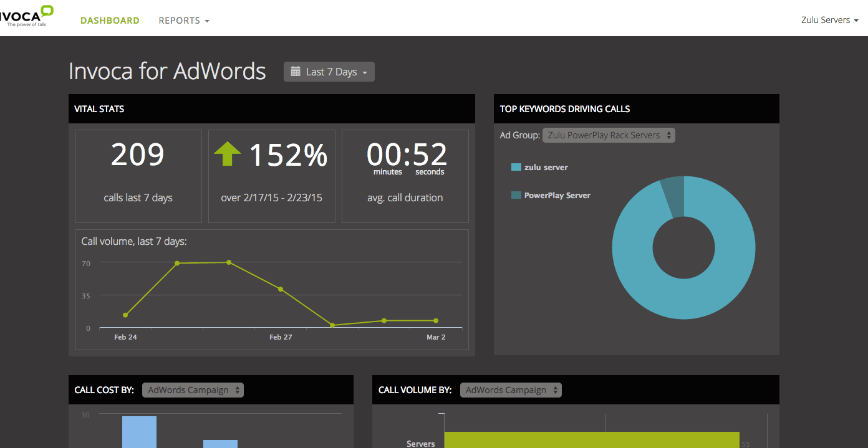
Task: Click the 'over 2/17/15 - 2/23/15' text
Action: 272,198
